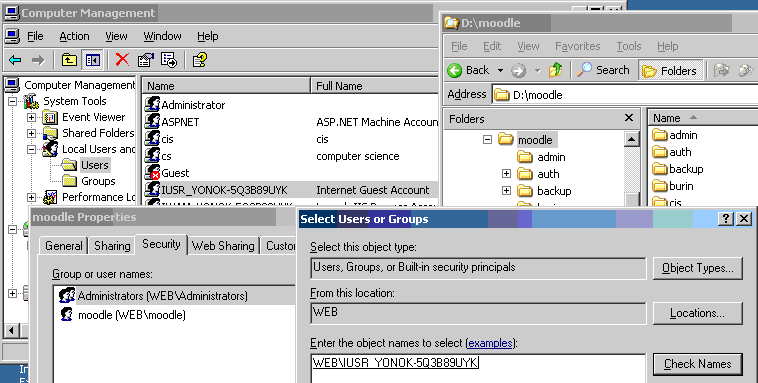Viewport: 758px width, 383px height.
Task: Close the Folders pane with its X
Action: click(x=628, y=118)
